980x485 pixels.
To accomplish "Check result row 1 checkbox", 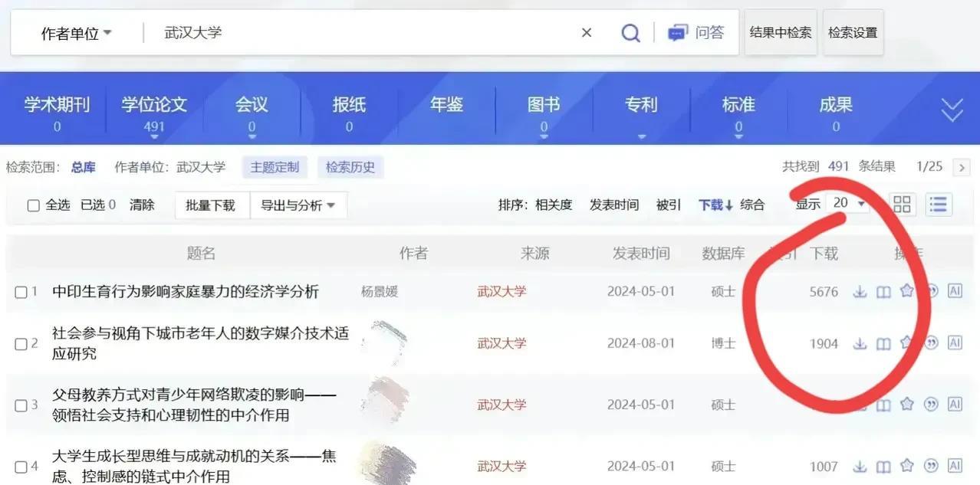I will tap(21, 292).
